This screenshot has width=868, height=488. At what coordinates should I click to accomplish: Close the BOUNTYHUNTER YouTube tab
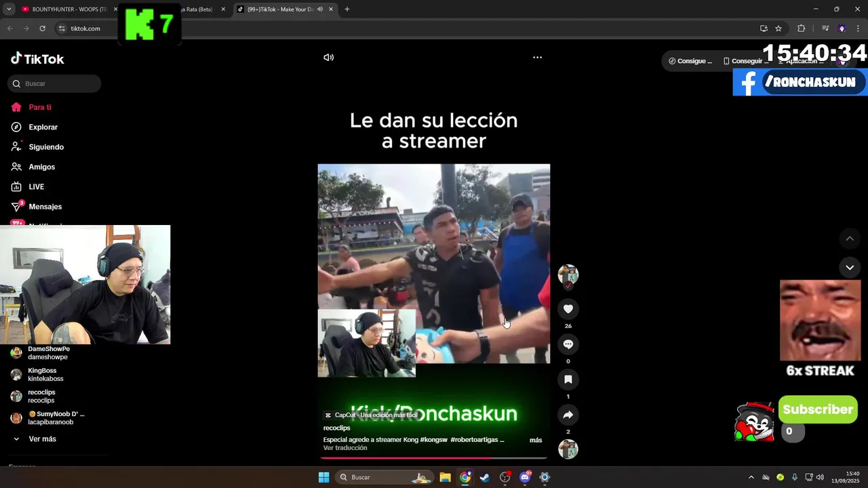116,9
